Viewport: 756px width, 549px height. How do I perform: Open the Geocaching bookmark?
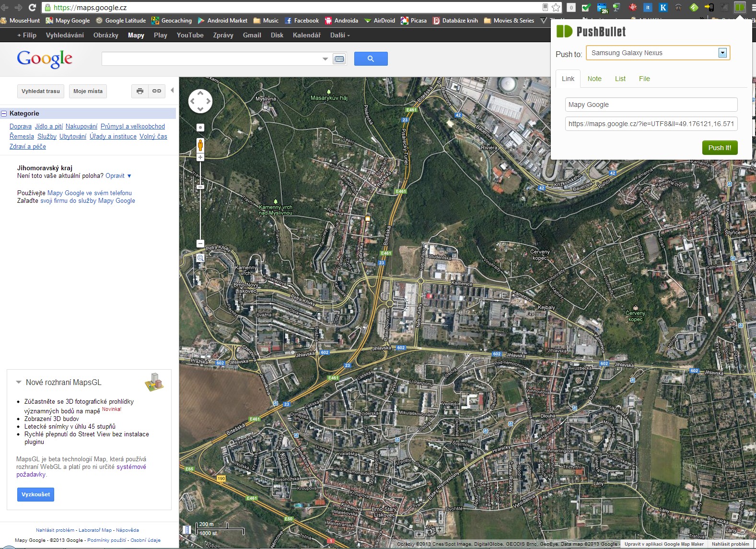click(172, 21)
